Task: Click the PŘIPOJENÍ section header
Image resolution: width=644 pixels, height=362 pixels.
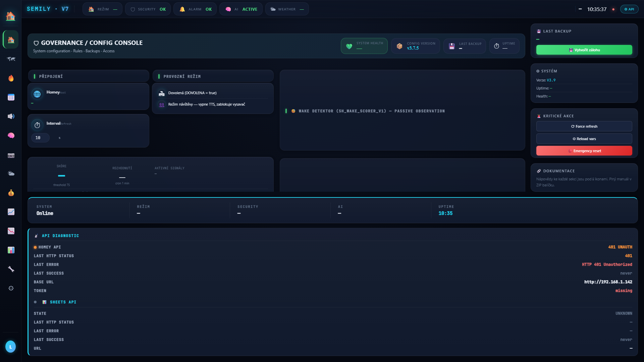Action: [89, 76]
